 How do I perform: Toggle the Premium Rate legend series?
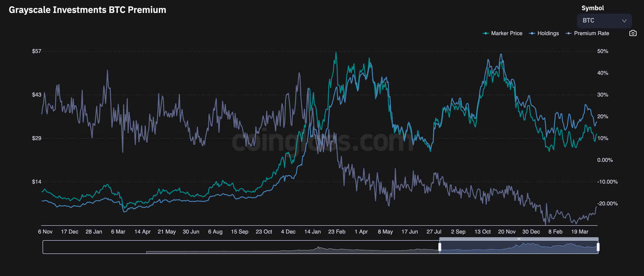click(x=587, y=33)
